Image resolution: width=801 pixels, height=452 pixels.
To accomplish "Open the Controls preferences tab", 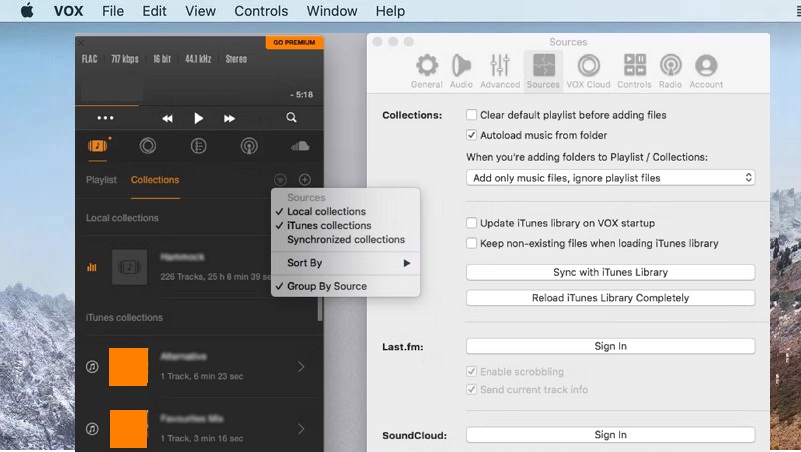I will tap(634, 72).
